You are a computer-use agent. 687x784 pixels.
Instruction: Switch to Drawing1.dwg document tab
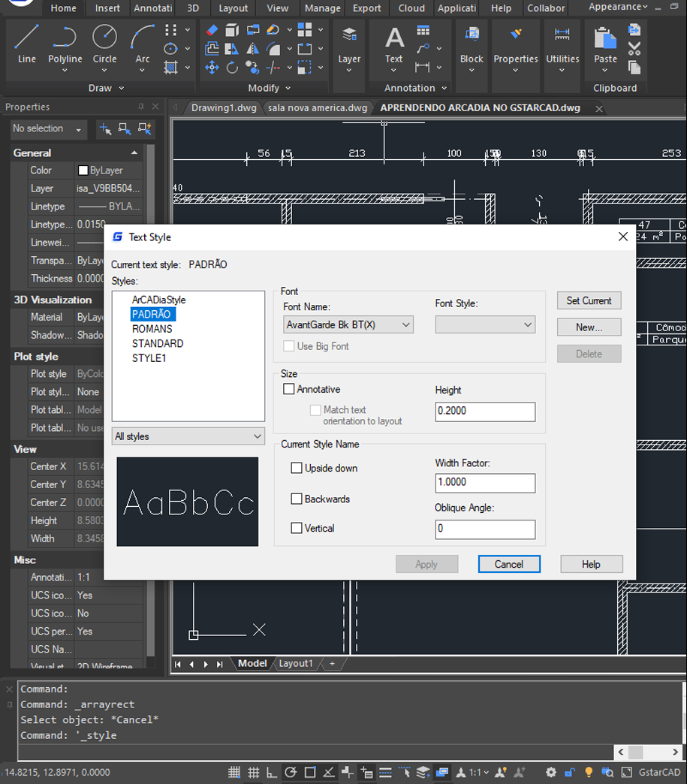click(x=224, y=108)
